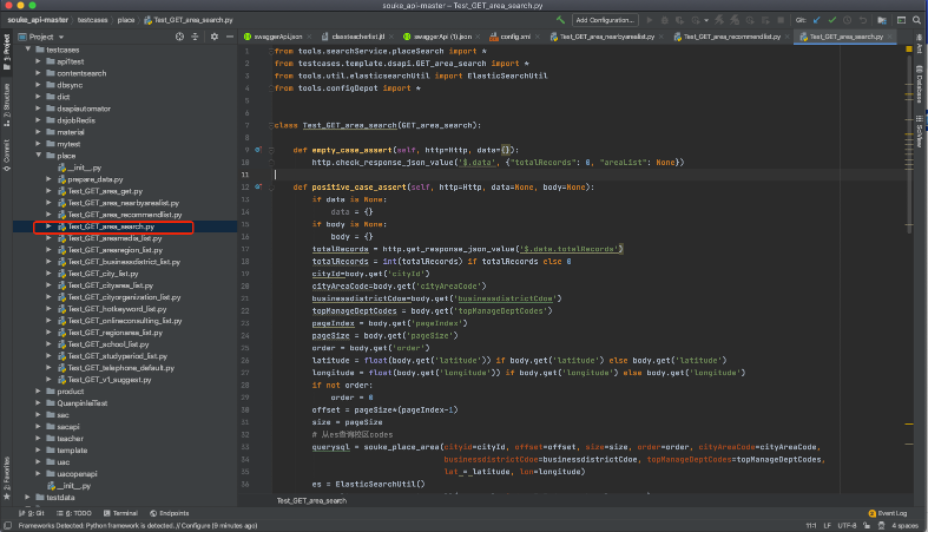Open the Commit tool window stripe
This screenshot has width=929, height=533.
[x=7, y=155]
